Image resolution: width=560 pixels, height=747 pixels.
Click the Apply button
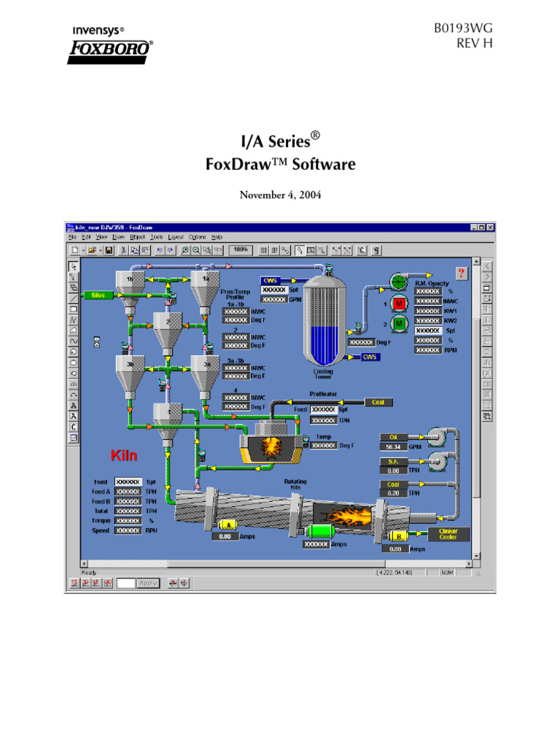148,583
